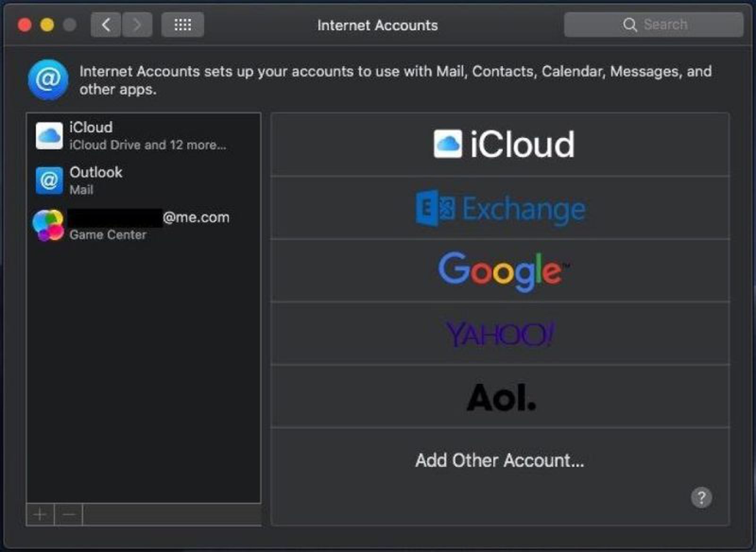The image size is (756, 552).
Task: Click the iCloud cloud logo provider option
Action: (x=502, y=143)
